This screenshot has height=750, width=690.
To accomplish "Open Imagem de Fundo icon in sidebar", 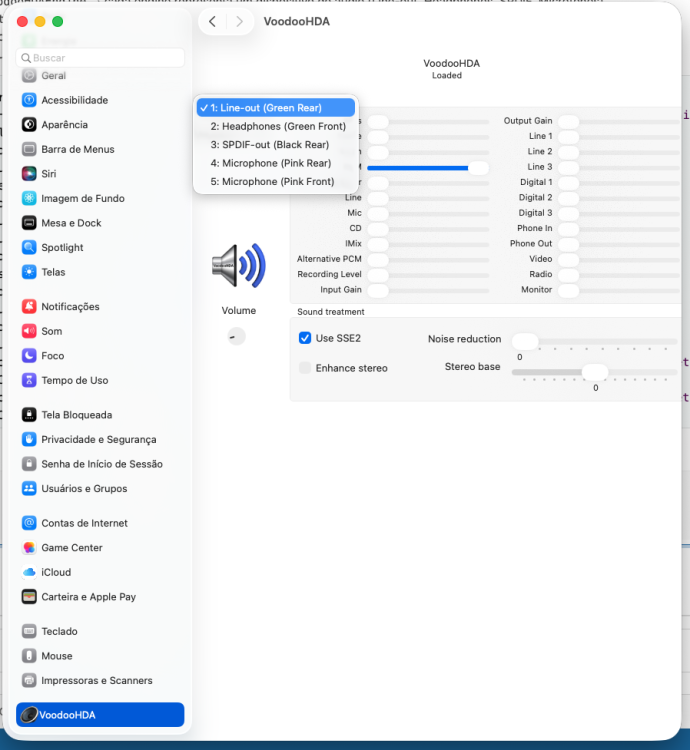I will click(29, 199).
